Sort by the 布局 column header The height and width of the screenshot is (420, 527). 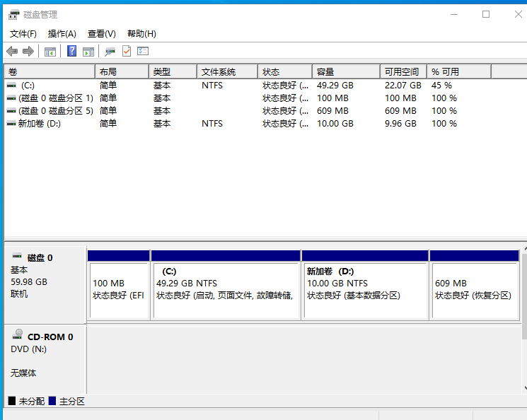[122, 72]
